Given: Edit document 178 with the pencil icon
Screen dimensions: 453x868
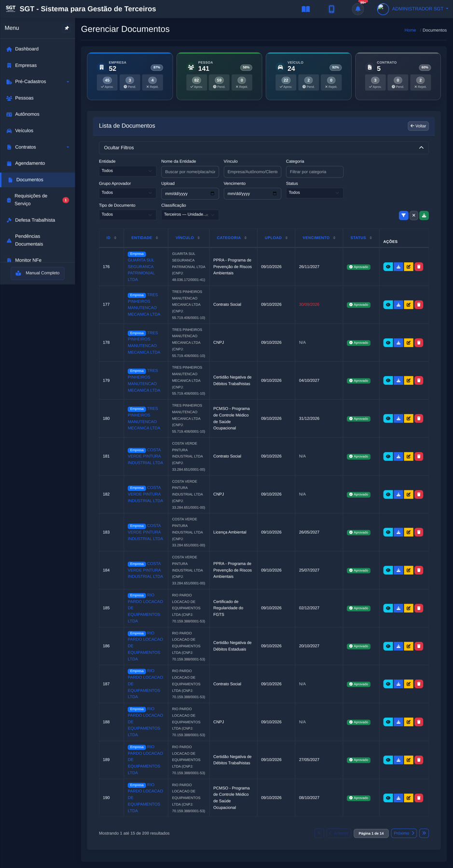Looking at the screenshot, I should [409, 343].
